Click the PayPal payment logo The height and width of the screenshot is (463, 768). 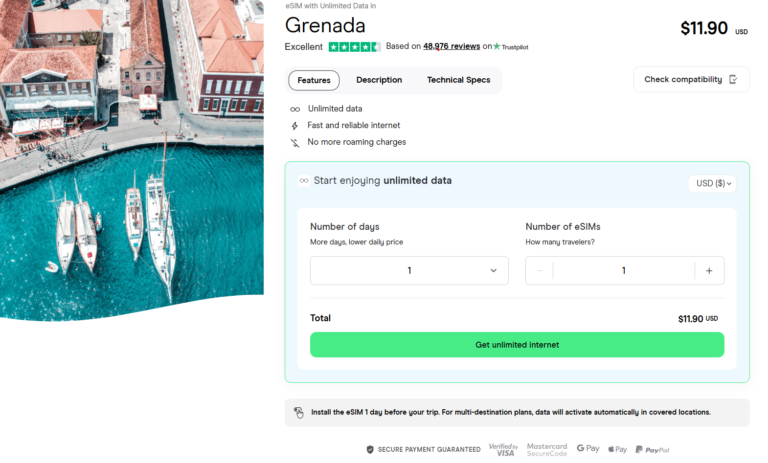pyautogui.click(x=652, y=450)
